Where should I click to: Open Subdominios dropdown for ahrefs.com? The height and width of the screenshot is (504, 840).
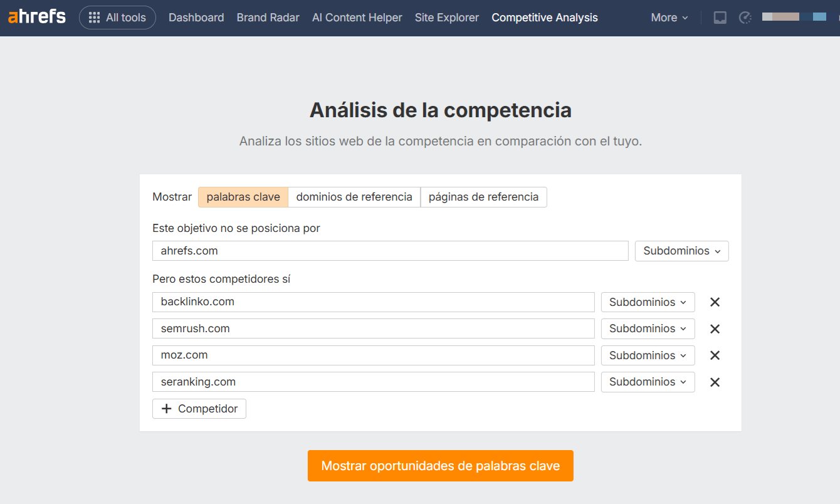pyautogui.click(x=681, y=251)
